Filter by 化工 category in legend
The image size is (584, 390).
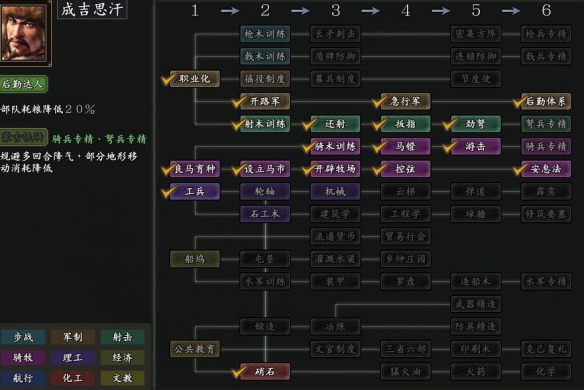tap(73, 378)
